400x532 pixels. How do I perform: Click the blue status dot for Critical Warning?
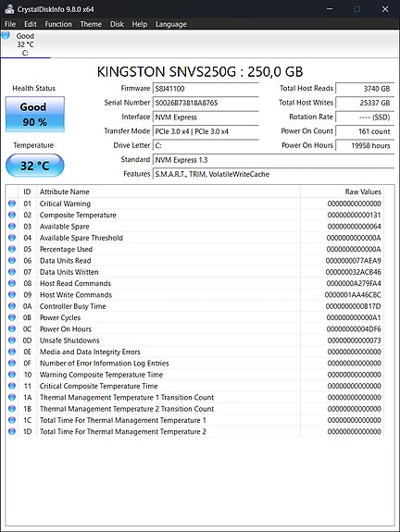coord(12,204)
